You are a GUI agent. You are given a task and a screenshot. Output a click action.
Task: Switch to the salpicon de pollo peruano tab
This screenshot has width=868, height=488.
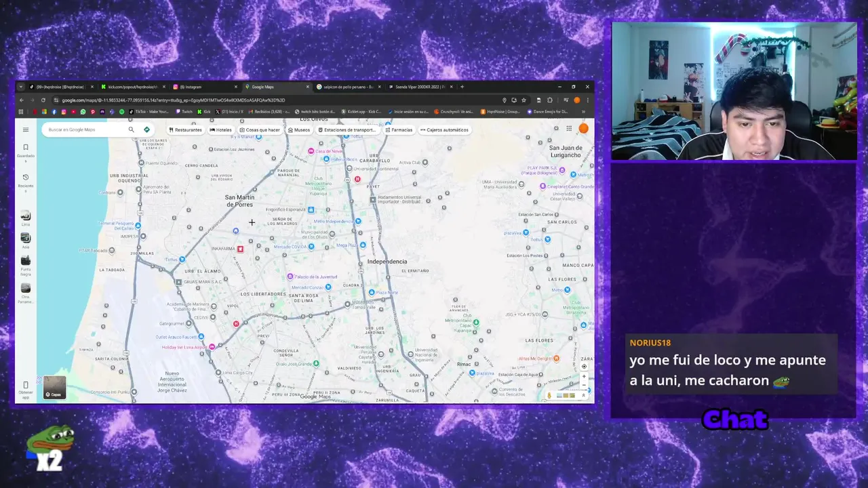click(x=349, y=87)
